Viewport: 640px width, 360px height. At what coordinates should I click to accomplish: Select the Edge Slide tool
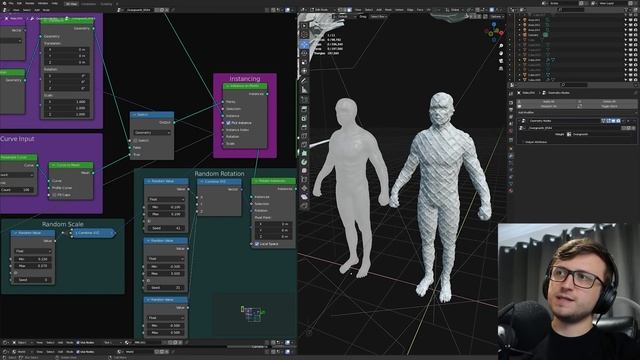pos(304,180)
